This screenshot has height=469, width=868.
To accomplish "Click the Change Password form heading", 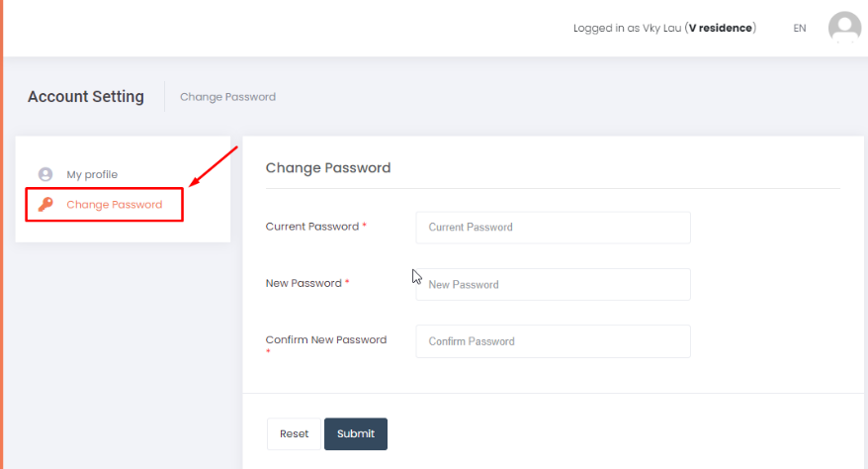I will tap(328, 168).
